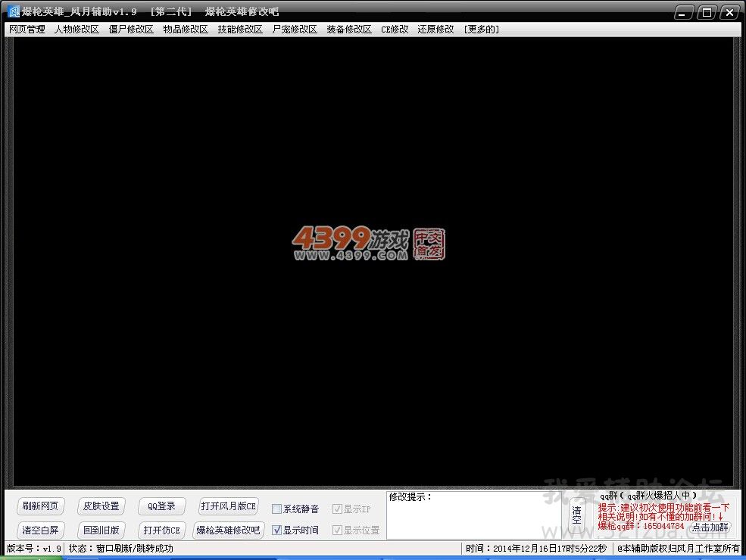Image resolution: width=746 pixels, height=560 pixels.
Task: Select the 装备修改区 menu
Action: click(349, 30)
